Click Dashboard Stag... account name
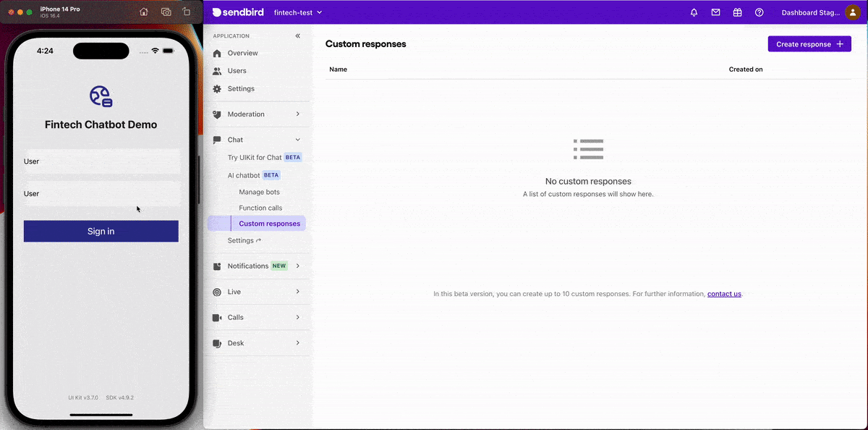Viewport: 868px width, 430px height. coord(811,12)
